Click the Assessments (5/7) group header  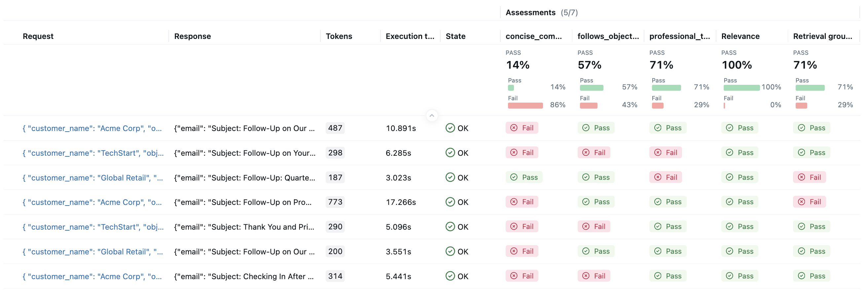point(541,13)
